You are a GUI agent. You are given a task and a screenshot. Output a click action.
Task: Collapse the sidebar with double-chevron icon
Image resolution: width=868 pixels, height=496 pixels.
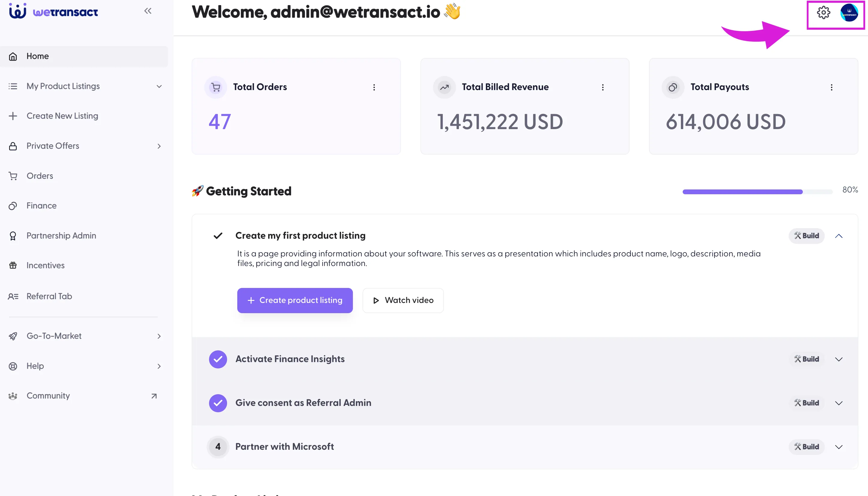click(147, 11)
